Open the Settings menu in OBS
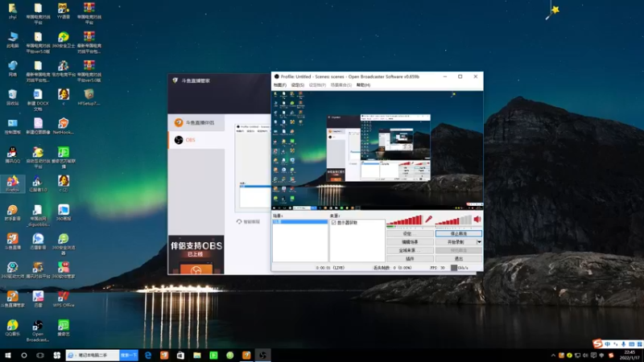The height and width of the screenshot is (362, 644). [x=298, y=85]
